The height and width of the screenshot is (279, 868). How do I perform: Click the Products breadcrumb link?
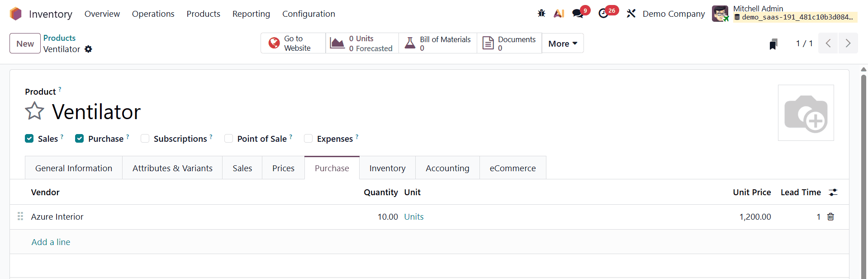[59, 38]
